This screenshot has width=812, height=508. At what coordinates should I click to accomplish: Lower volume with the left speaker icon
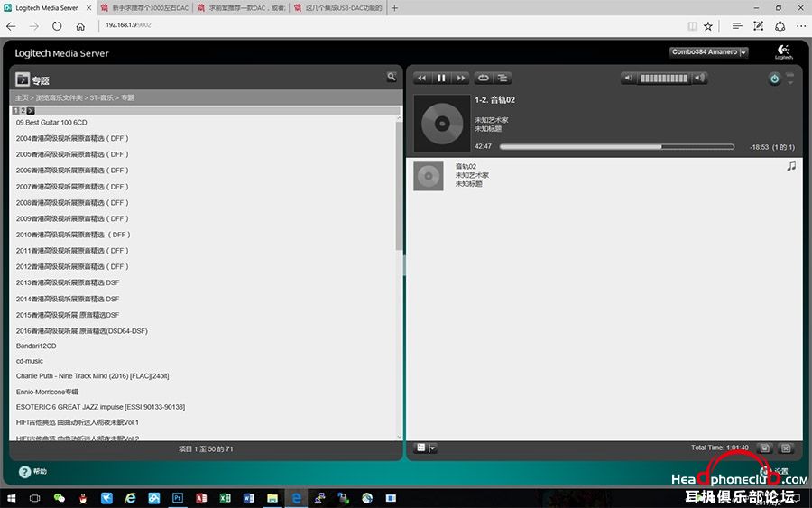click(x=628, y=79)
